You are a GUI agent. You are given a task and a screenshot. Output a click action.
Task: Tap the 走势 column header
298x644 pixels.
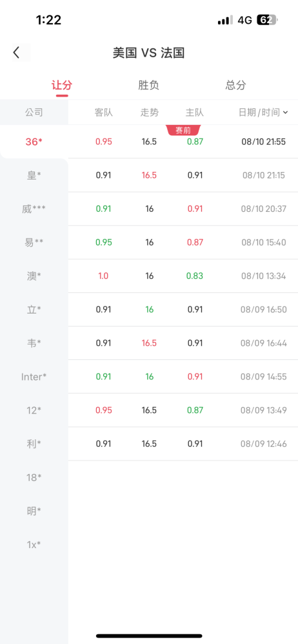tap(150, 112)
